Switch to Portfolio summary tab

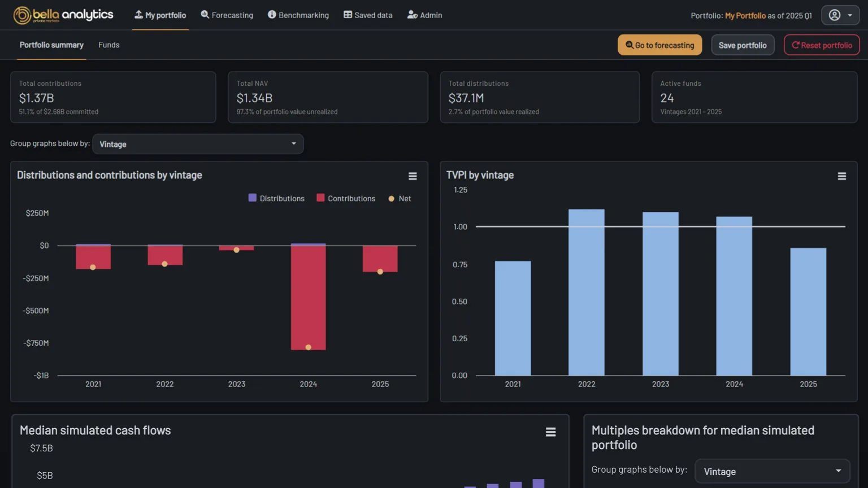point(51,45)
